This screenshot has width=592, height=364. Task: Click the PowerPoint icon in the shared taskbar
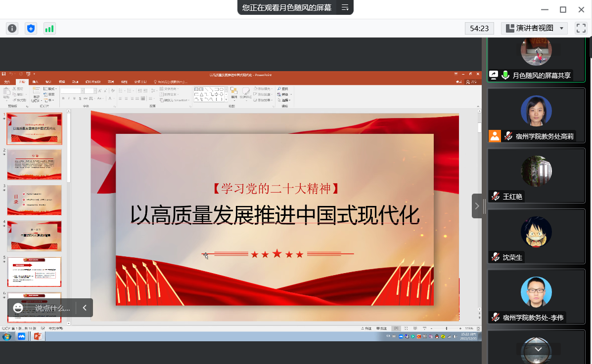pyautogui.click(x=37, y=336)
